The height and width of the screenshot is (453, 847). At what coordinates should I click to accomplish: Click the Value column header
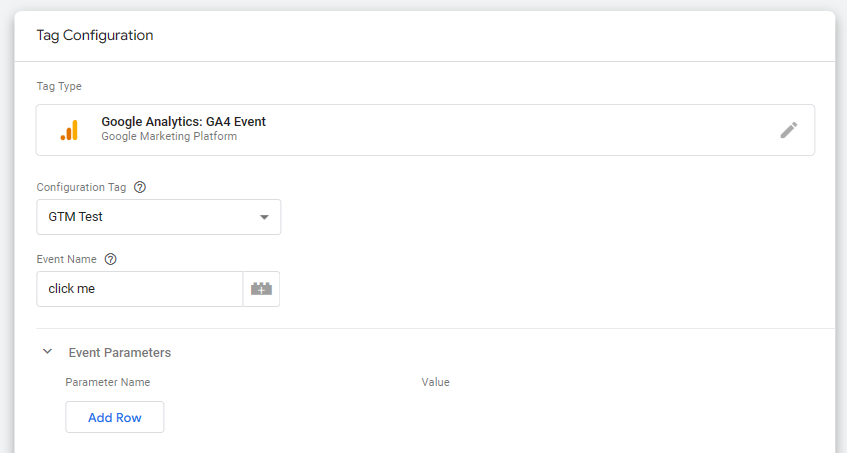tap(435, 382)
